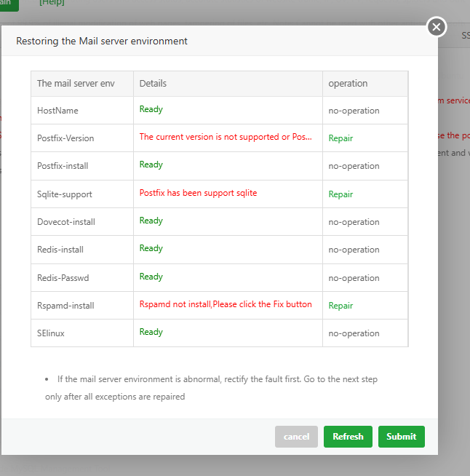Image resolution: width=470 pixels, height=476 pixels.
Task: Click the Details column header
Action: tap(153, 84)
